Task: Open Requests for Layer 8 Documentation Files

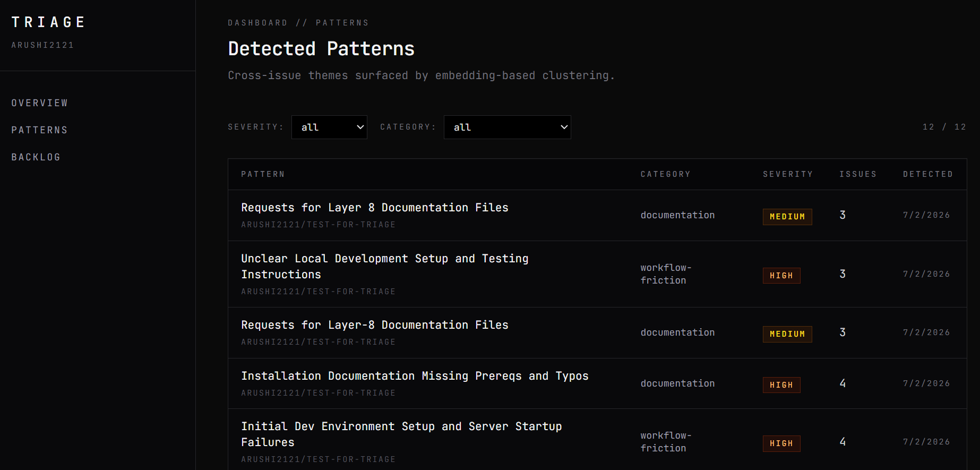Action: (x=375, y=208)
